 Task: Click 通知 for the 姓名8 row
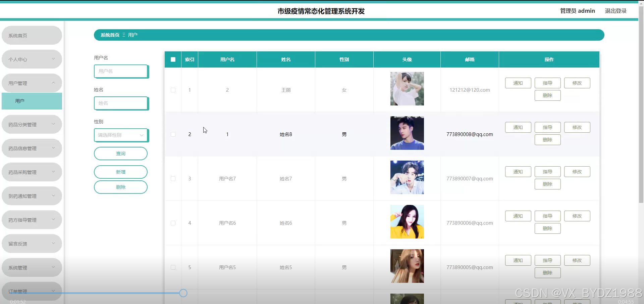click(x=518, y=127)
